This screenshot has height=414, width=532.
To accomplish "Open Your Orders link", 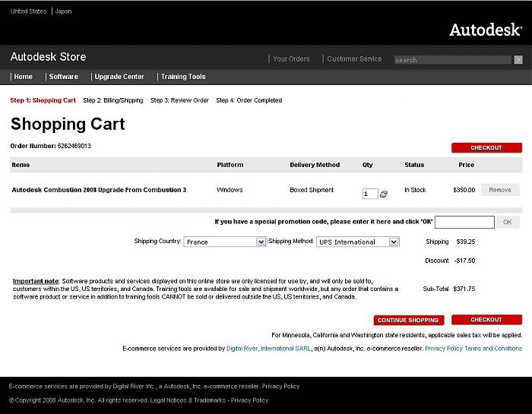I will 291,59.
